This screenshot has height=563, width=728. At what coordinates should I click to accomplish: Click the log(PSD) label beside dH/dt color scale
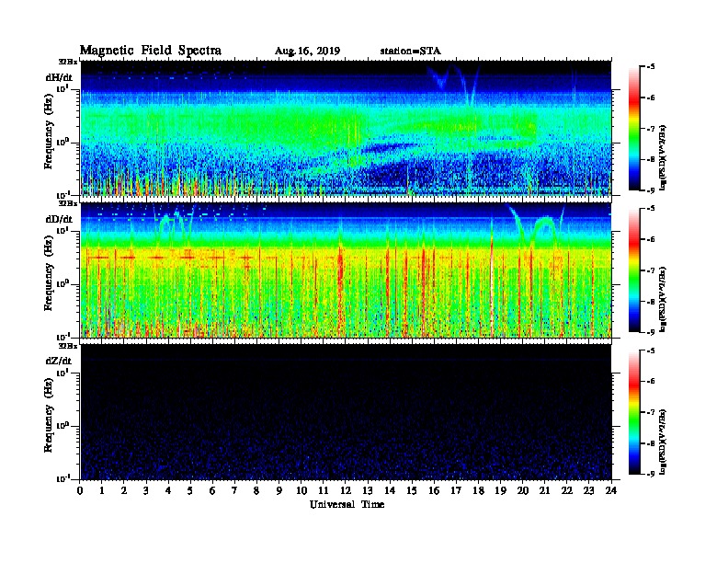[x=664, y=157]
